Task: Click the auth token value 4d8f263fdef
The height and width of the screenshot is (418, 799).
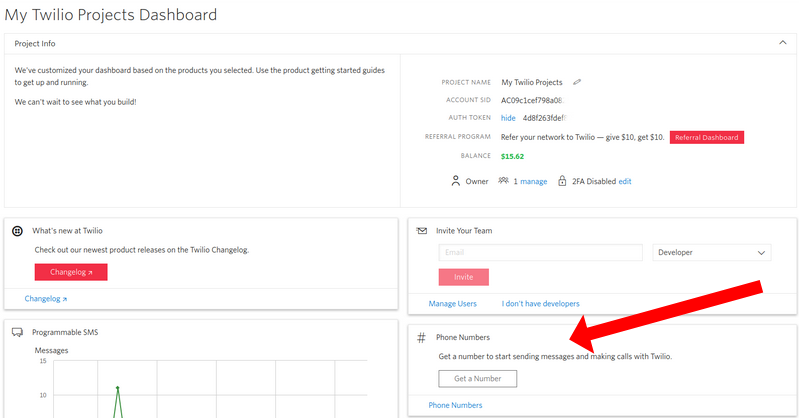Action: (x=544, y=118)
